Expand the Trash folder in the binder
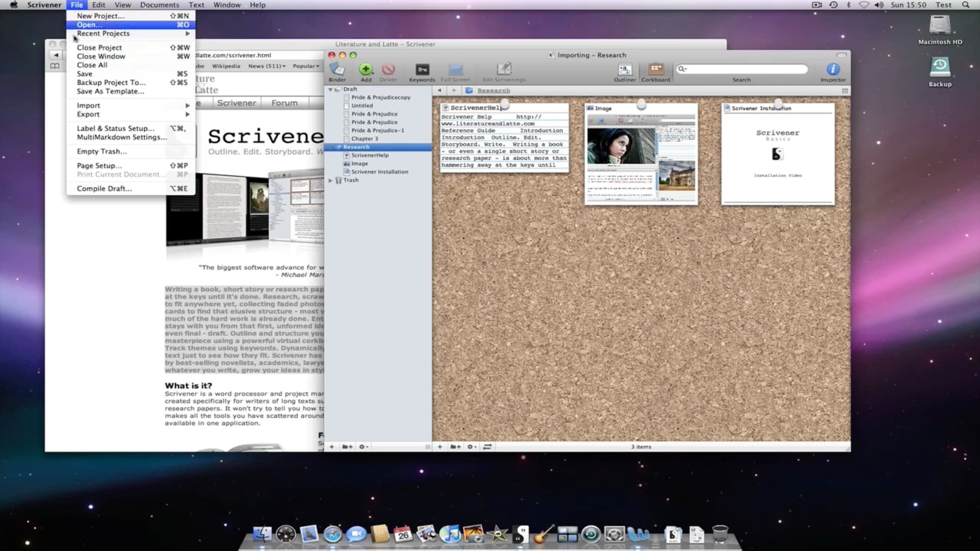The image size is (980, 551). pos(331,180)
